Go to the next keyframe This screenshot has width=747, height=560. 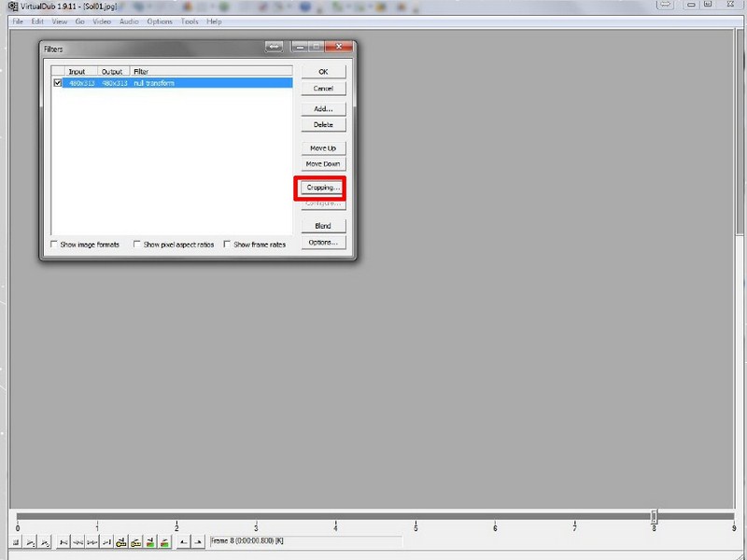[136, 541]
